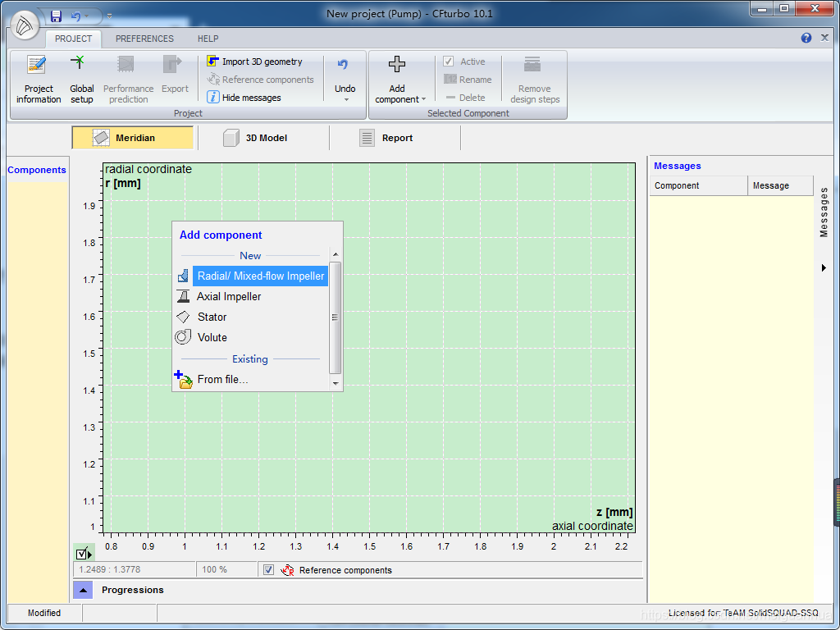Screen dimensions: 840x630
Task: Click the Message column header
Action: [781, 185]
